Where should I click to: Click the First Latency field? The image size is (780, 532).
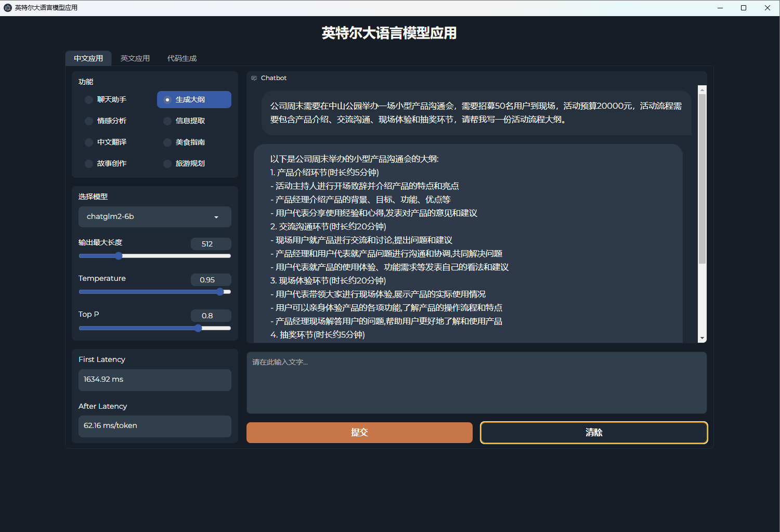155,380
